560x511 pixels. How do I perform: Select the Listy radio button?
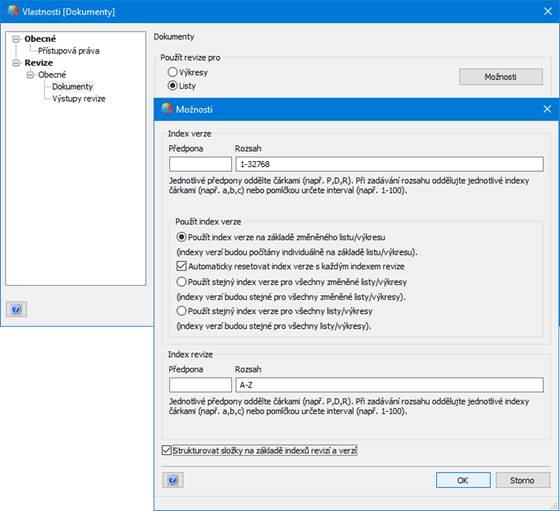[x=172, y=86]
